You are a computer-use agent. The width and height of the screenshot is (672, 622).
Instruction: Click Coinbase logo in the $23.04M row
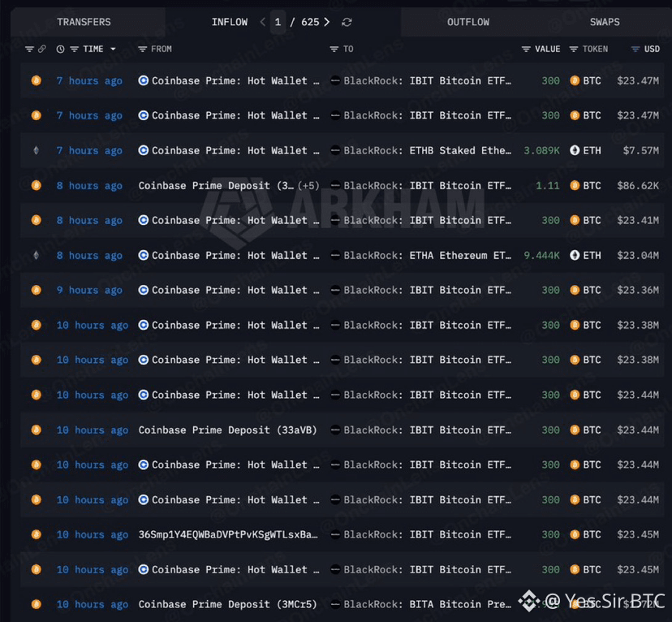point(144,256)
